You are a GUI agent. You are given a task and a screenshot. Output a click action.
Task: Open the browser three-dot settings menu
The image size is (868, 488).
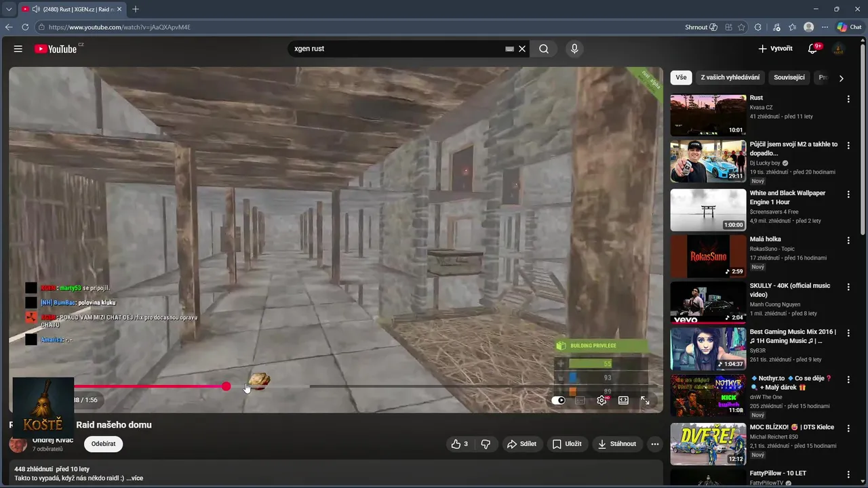click(x=825, y=27)
